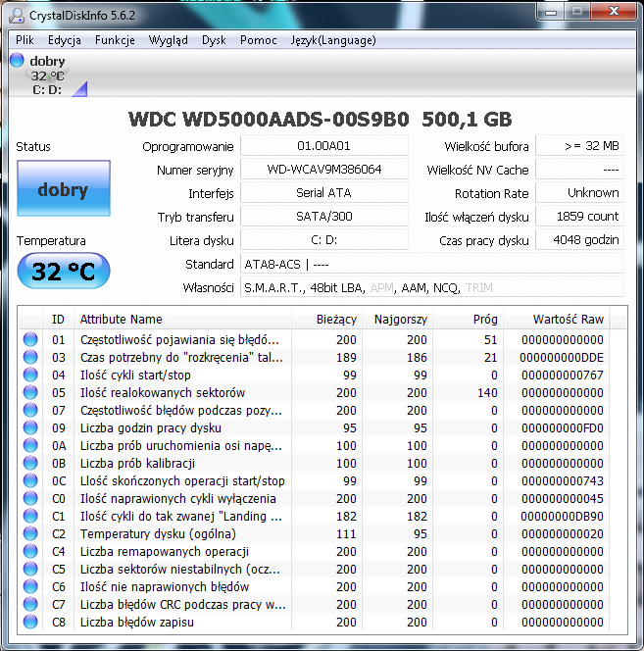Open the Plik menu
The width and height of the screenshot is (644, 651).
tap(25, 40)
